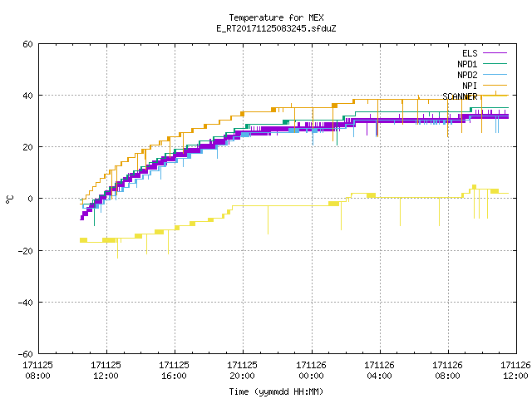532x399 pixels.
Task: Click the y-axis label 0
Action: coord(31,199)
